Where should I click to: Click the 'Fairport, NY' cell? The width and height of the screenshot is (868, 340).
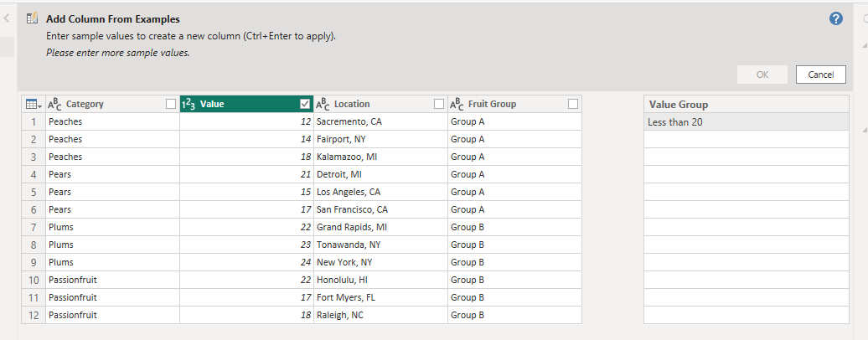tap(380, 140)
